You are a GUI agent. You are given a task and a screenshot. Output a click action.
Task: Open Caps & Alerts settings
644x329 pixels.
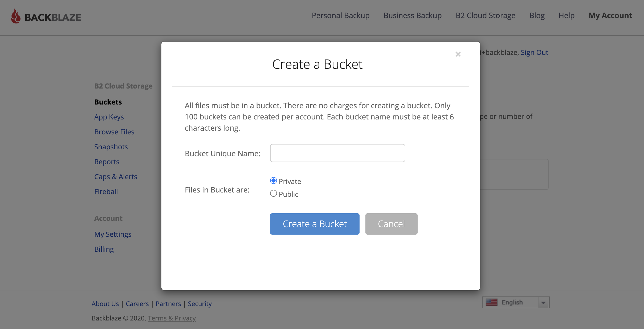tap(116, 176)
